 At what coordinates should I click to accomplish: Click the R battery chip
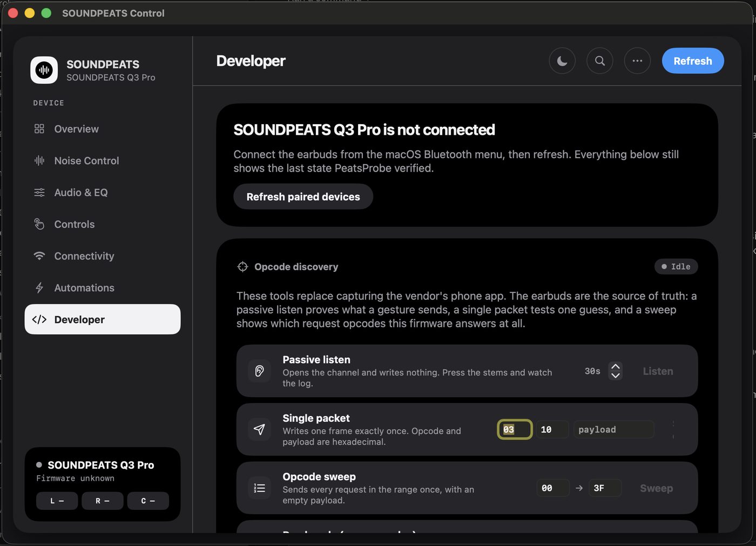pos(103,501)
